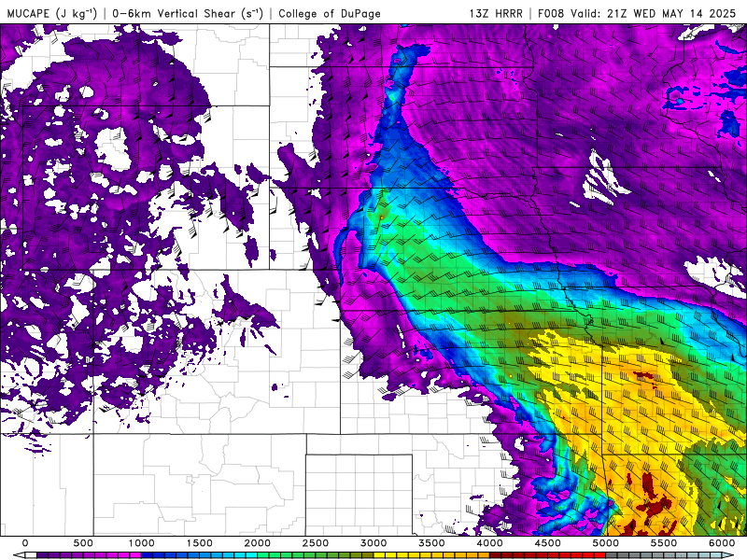The height and width of the screenshot is (560, 747).
Task: Click the 4000 tick label on the color scale
Action: tap(489, 543)
